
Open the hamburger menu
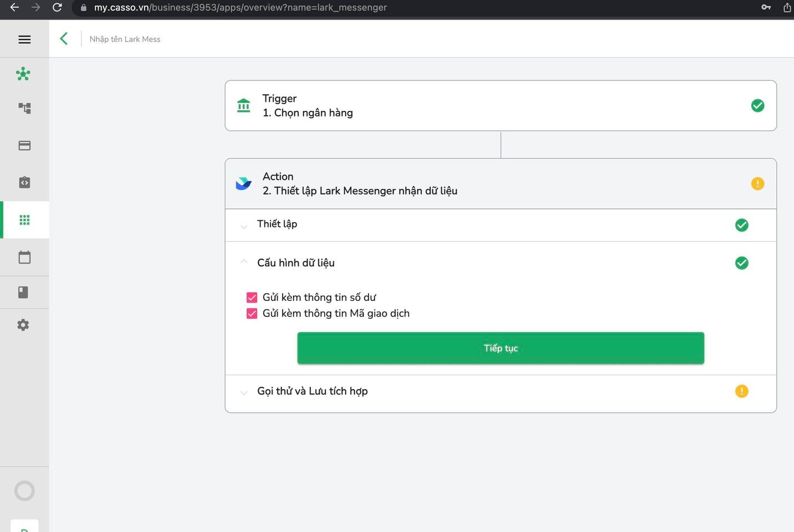pyautogui.click(x=24, y=39)
